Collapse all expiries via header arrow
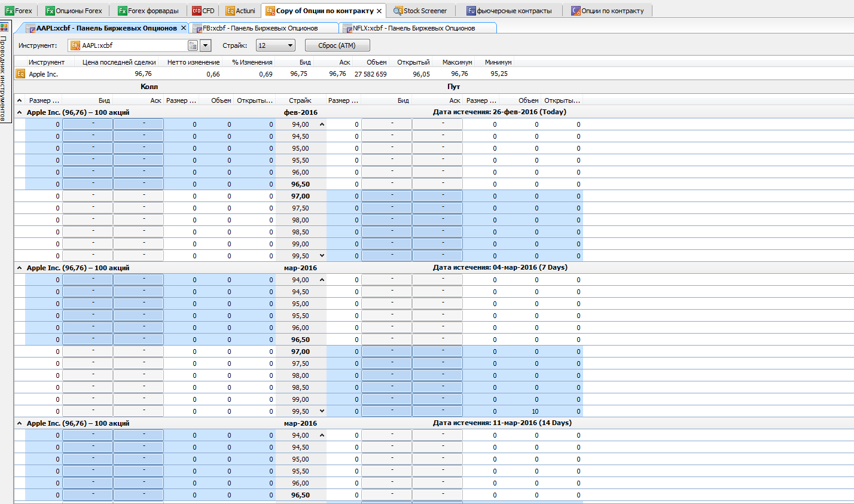The height and width of the screenshot is (504, 854). coord(19,100)
